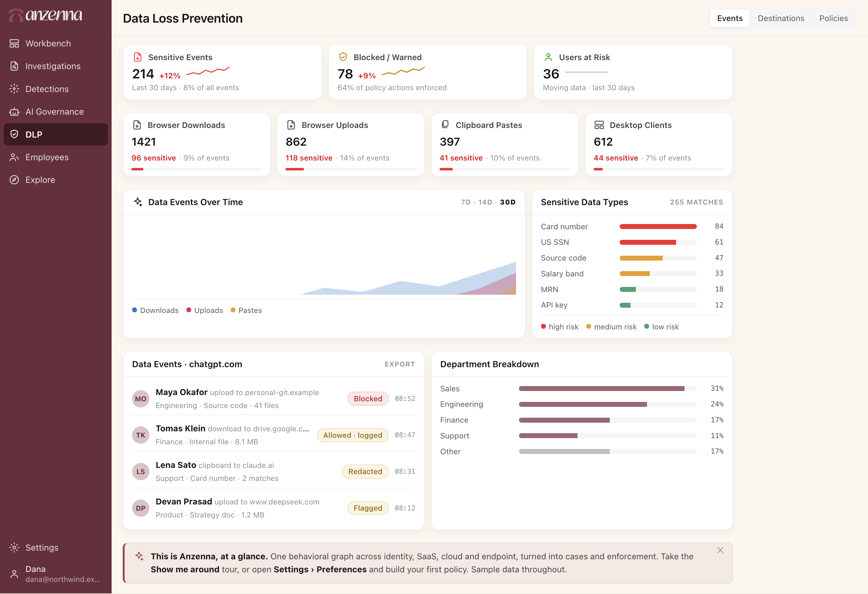
Task: Click the Explore compass icon
Action: (14, 180)
